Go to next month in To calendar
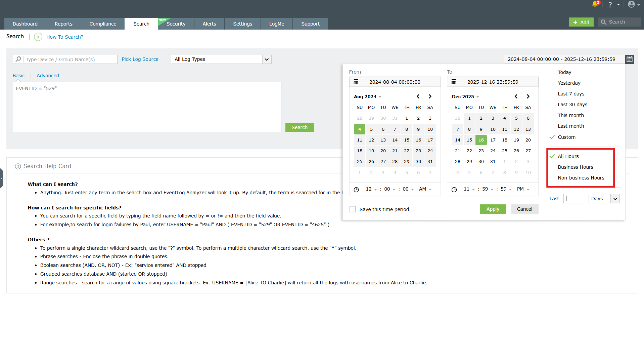The height and width of the screenshot is (362, 644). tap(528, 96)
